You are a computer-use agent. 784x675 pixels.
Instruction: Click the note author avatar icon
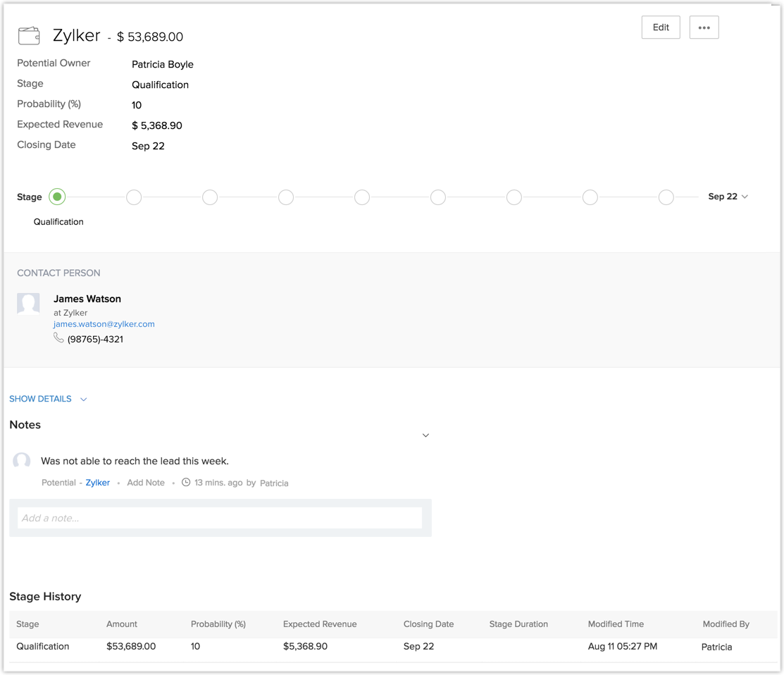tap(22, 462)
